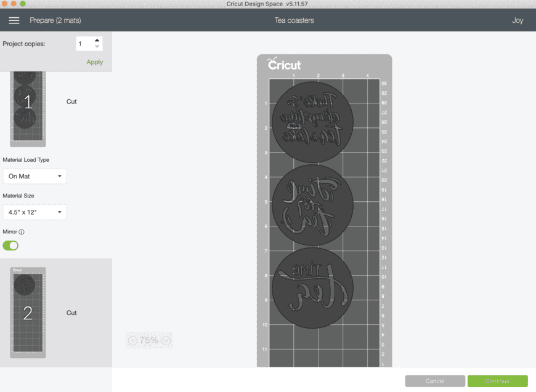
Task: Select the mat 1 thumbnail
Action: pos(28,109)
